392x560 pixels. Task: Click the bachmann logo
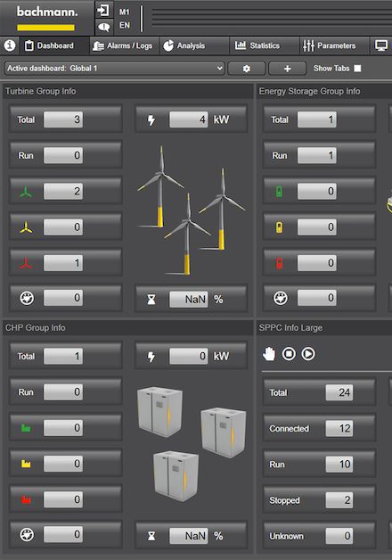47,17
